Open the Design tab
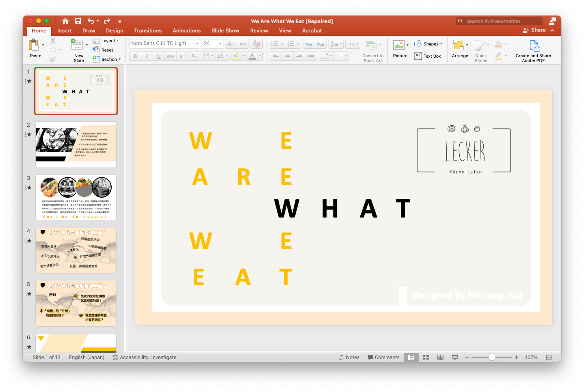The image size is (584, 392). (115, 30)
